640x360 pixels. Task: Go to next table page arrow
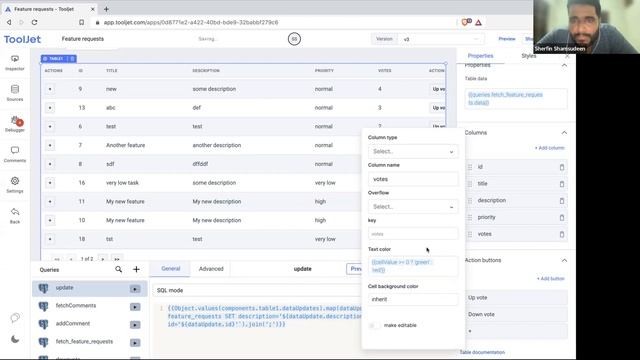point(103,259)
